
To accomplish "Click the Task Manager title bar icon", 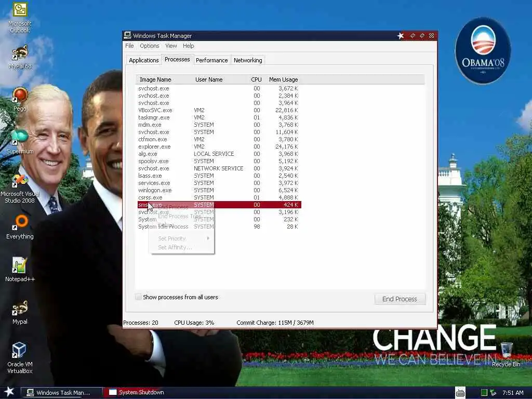I will tap(128, 35).
